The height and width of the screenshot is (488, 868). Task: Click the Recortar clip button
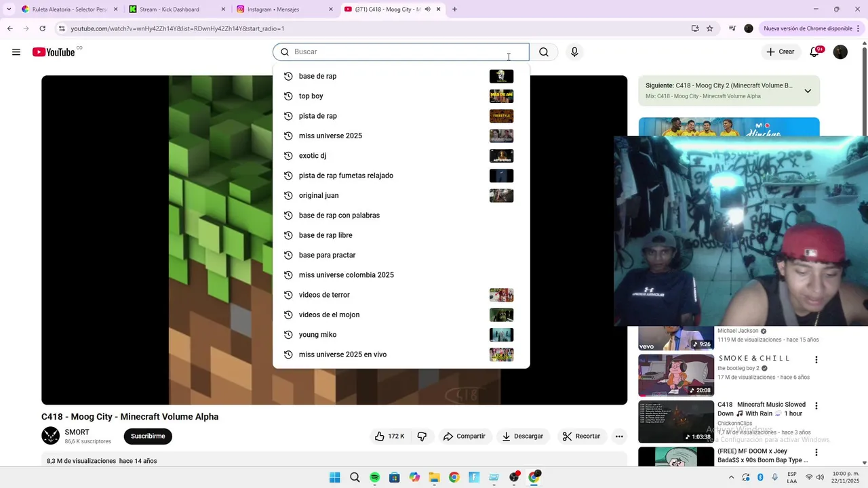pos(582,436)
